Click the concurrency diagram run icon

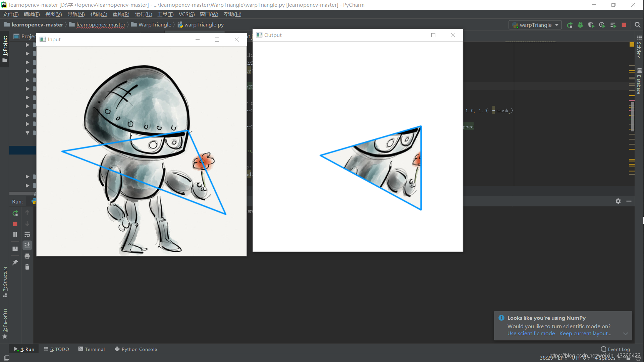(613, 25)
